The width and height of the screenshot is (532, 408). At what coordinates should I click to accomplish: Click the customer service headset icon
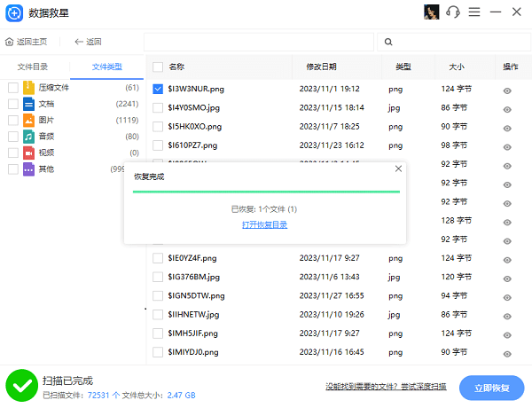pyautogui.click(x=453, y=12)
